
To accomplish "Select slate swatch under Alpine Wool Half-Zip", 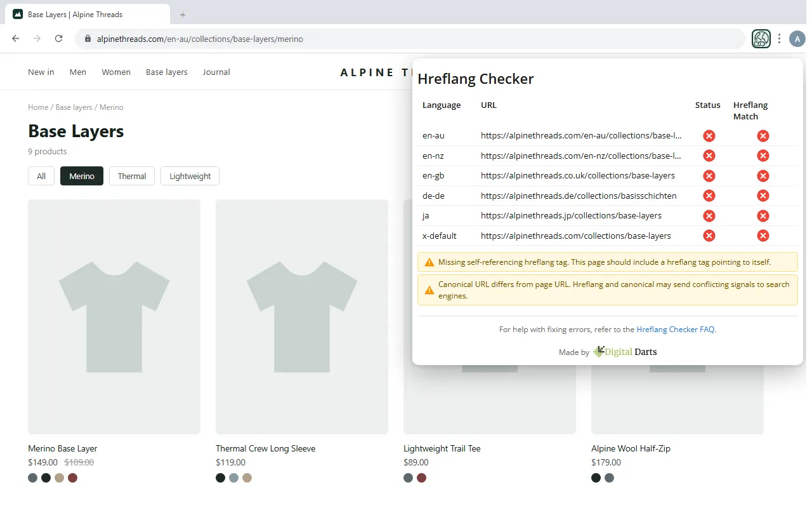I will click(x=609, y=478).
